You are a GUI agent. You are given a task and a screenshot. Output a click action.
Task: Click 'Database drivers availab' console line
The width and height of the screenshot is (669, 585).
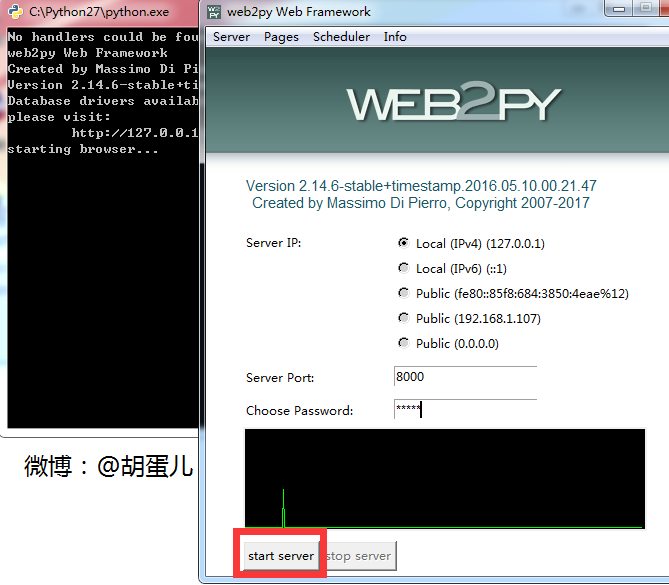(103, 101)
